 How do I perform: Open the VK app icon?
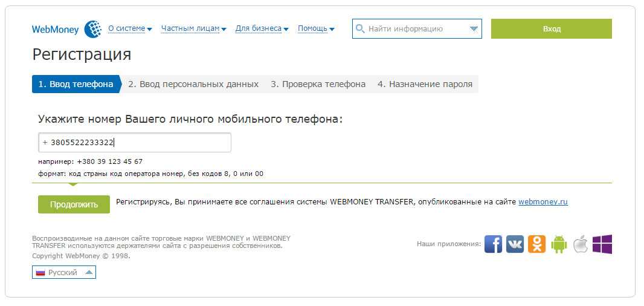point(515,244)
